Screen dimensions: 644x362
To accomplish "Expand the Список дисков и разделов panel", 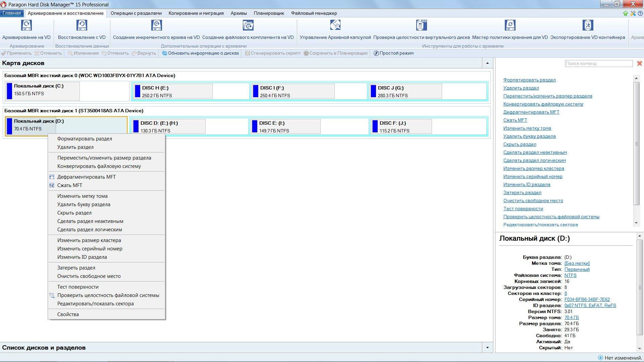I will coord(487,348).
